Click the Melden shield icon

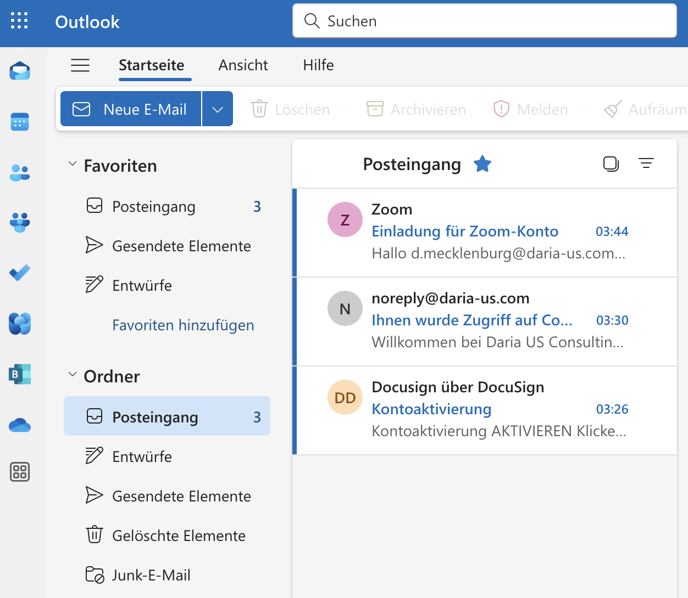[501, 109]
